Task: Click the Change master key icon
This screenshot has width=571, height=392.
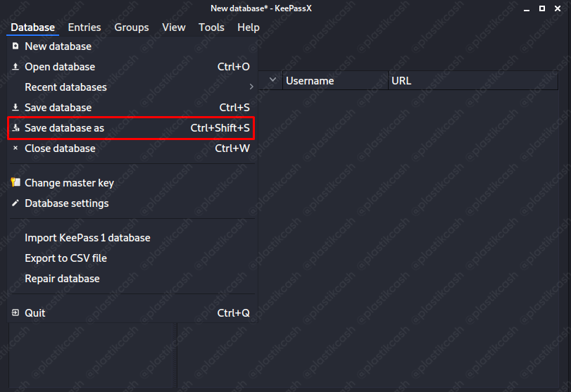Action: (x=15, y=182)
